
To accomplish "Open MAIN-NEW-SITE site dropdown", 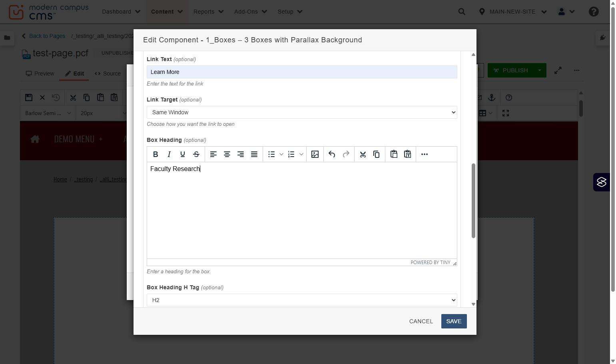I will click(x=513, y=12).
